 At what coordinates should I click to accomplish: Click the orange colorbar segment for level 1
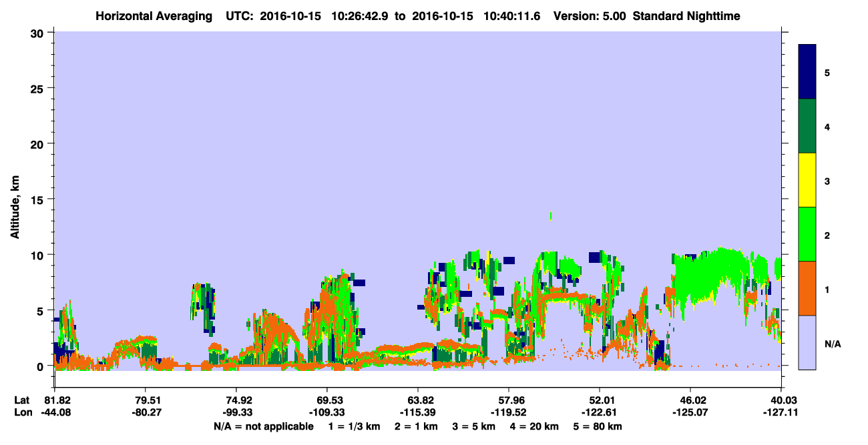point(807,288)
